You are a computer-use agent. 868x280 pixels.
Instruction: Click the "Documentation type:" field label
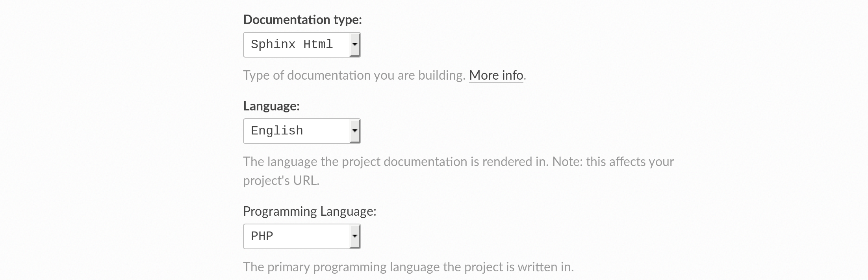click(x=302, y=20)
